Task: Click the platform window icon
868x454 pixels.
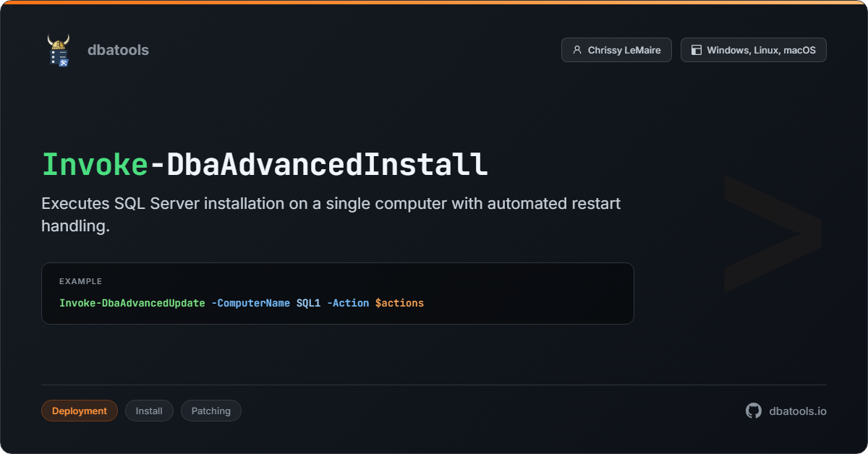Action: [x=697, y=50]
